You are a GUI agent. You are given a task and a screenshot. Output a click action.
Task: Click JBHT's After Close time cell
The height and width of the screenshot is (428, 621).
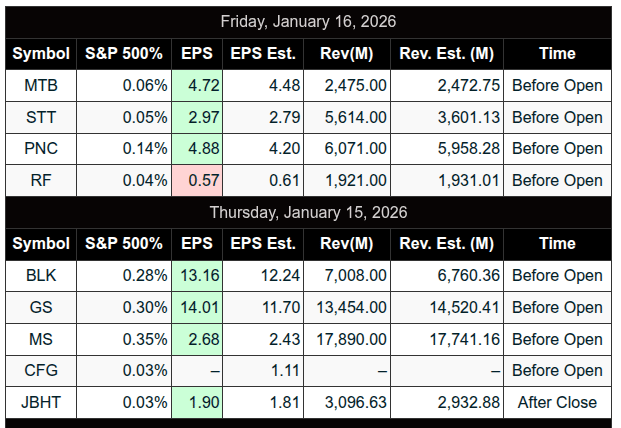coord(557,402)
